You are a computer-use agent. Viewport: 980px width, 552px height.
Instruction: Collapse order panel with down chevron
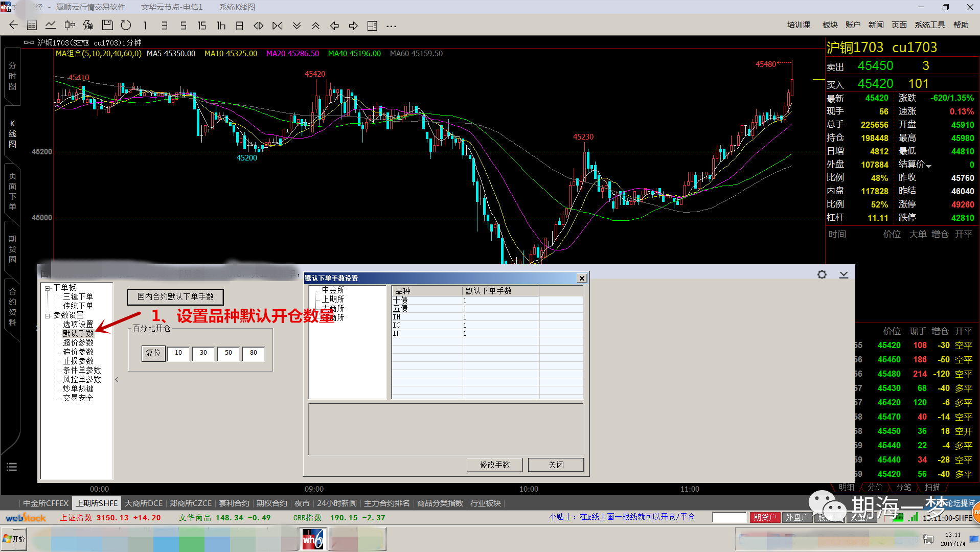coord(844,274)
